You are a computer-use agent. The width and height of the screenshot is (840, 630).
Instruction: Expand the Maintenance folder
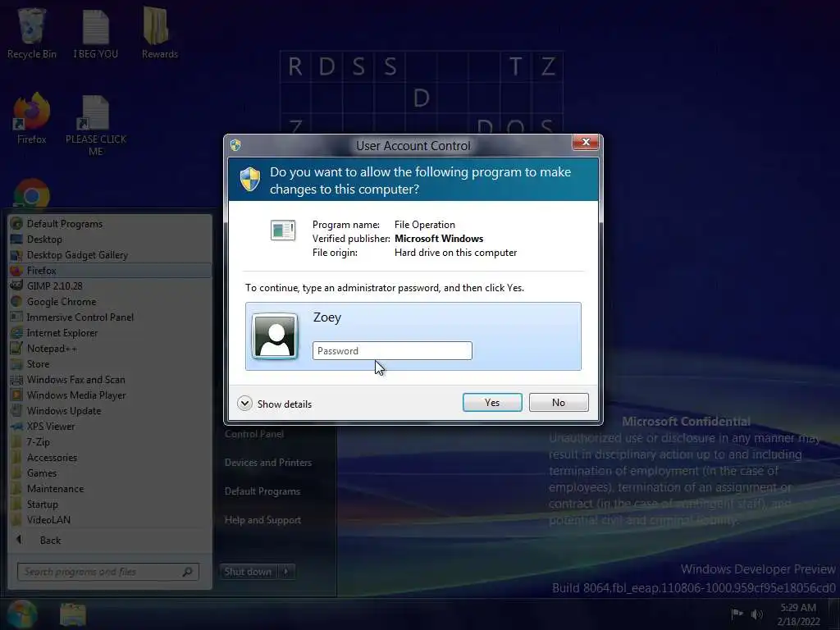pos(110,489)
